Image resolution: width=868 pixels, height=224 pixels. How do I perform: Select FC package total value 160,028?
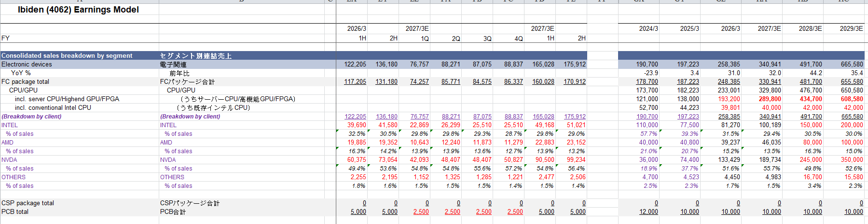click(x=543, y=82)
